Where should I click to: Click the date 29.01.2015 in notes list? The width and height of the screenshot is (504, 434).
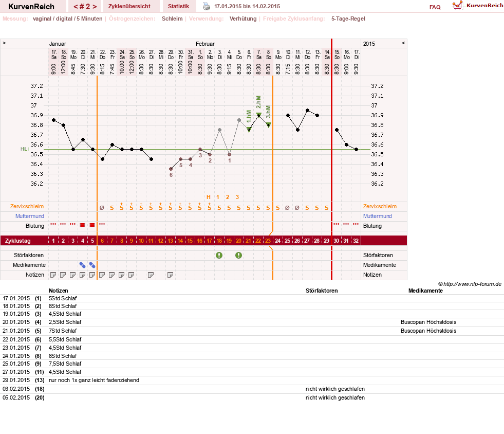pyautogui.click(x=16, y=380)
